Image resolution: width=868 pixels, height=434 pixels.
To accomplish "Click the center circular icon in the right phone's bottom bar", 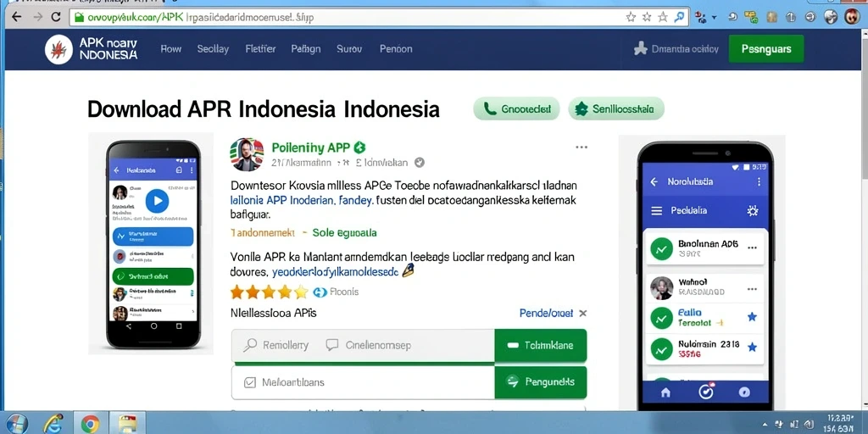I will 706,391.
